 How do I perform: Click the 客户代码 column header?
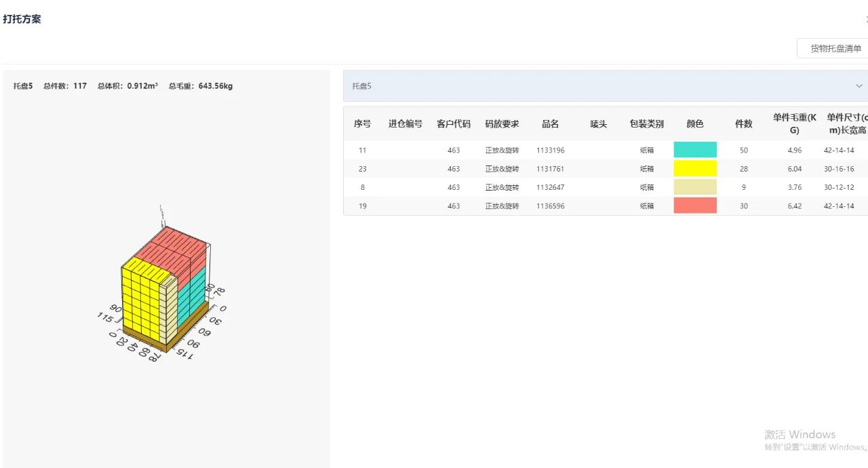tap(454, 124)
